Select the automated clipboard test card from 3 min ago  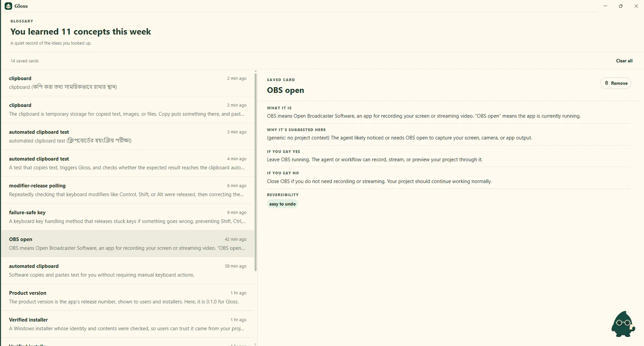tap(128, 137)
